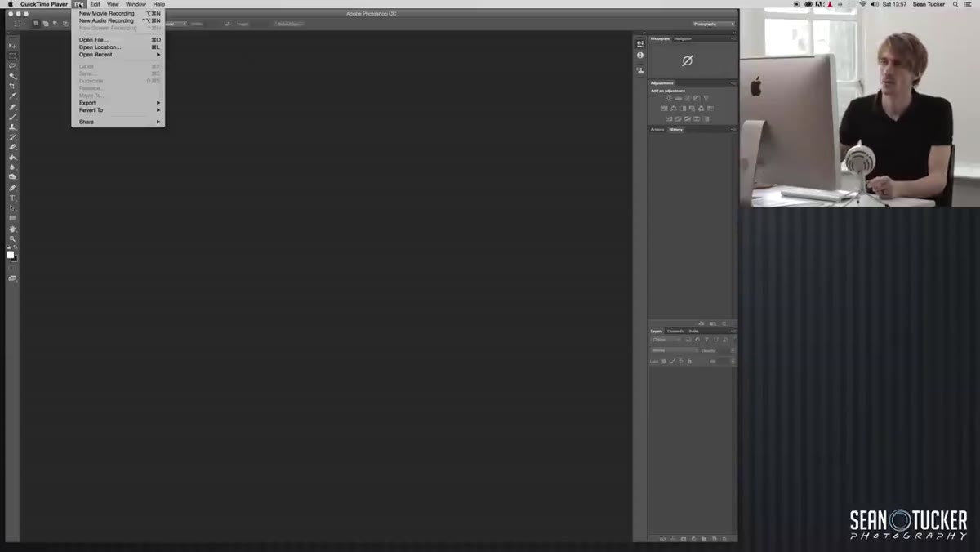Select the Rectangle shape tool
The image size is (980, 552).
(x=12, y=217)
